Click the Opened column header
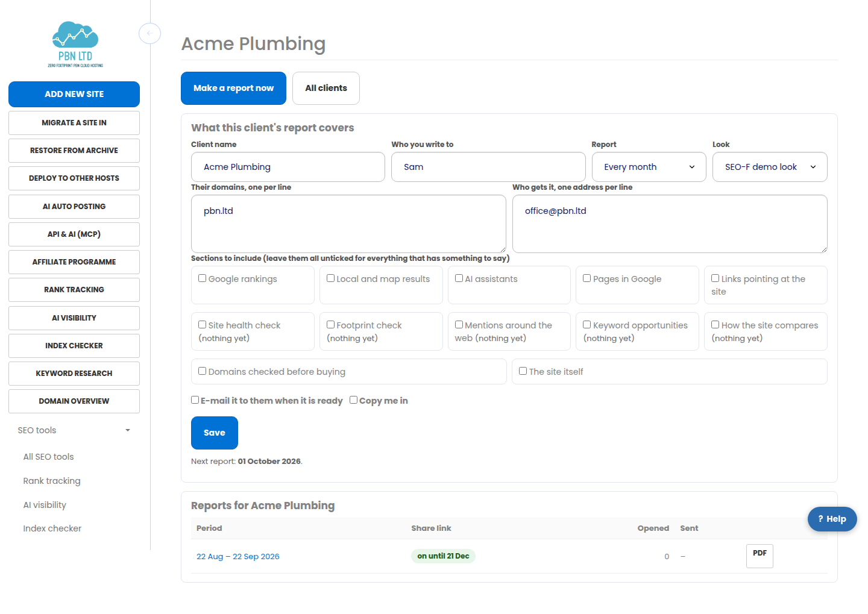 point(653,528)
